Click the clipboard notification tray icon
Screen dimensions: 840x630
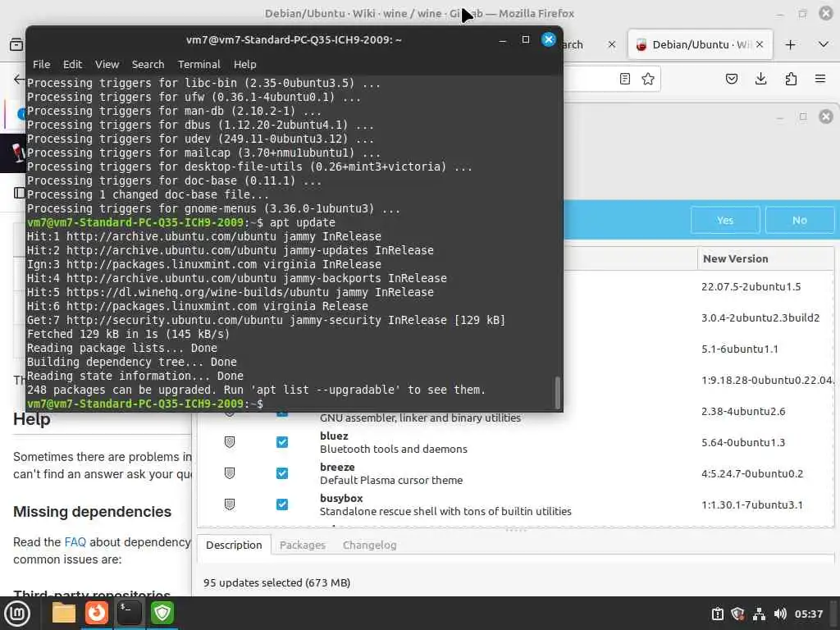coord(717,614)
